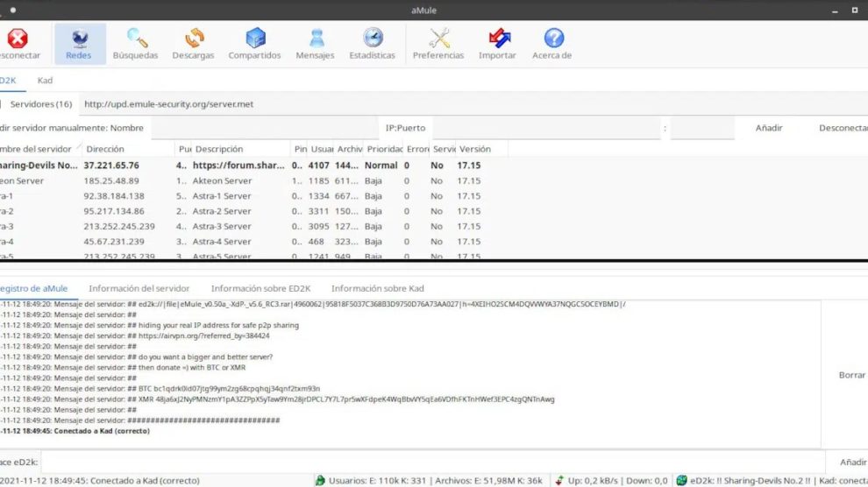Screen dimensions: 868x487
Task: Select server 37.221.65.76 row
Action: click(253, 166)
